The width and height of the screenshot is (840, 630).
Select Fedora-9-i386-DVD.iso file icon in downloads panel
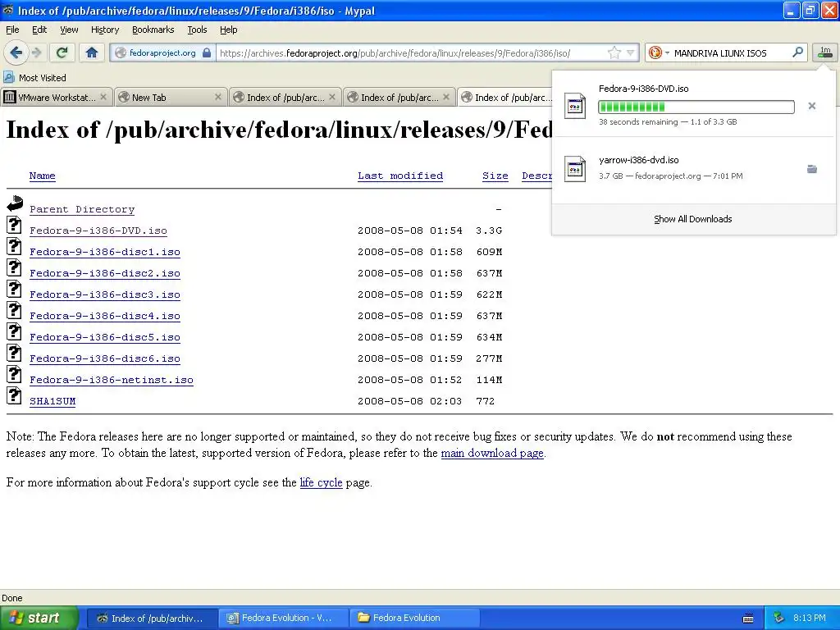click(575, 106)
